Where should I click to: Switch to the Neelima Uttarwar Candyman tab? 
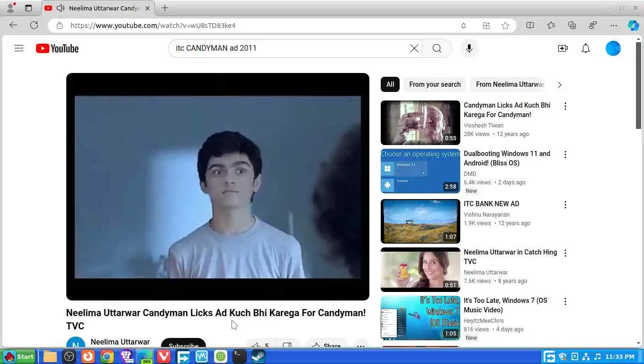(97, 8)
